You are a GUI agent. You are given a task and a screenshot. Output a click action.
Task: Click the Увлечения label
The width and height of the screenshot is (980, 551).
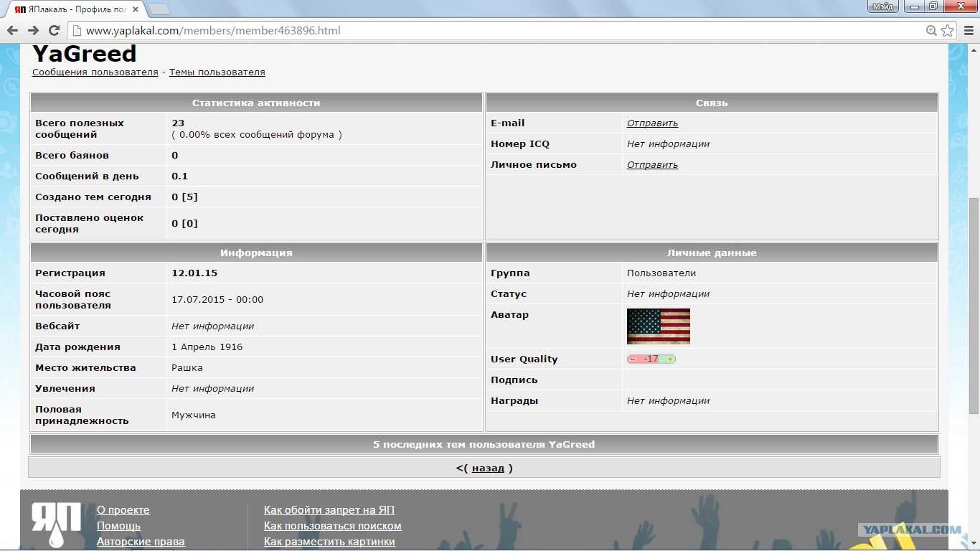pyautogui.click(x=65, y=388)
